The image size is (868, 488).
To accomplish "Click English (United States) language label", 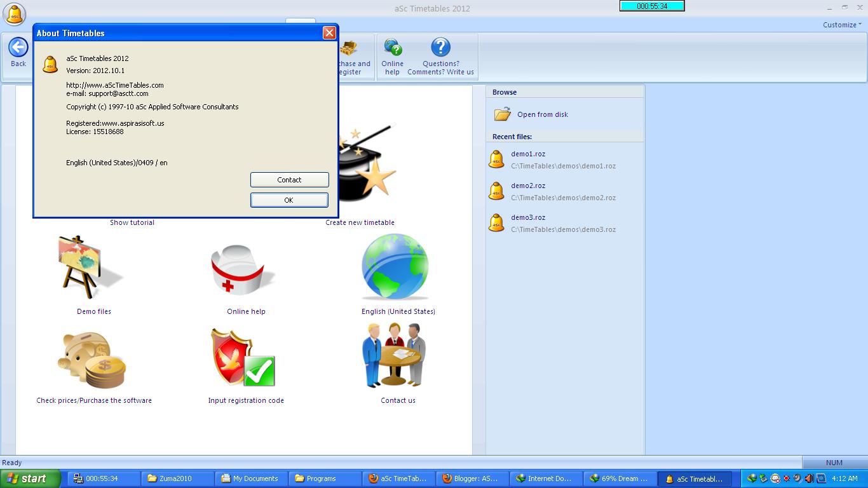I will 398,311.
